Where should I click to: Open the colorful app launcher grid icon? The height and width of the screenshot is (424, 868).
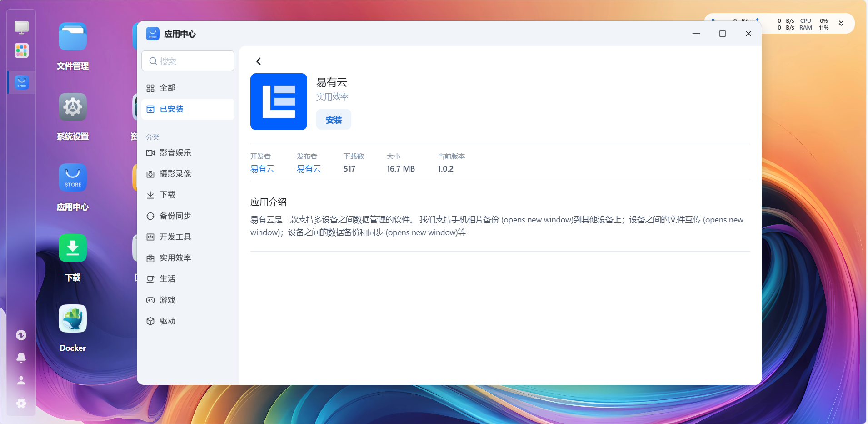pos(21,50)
